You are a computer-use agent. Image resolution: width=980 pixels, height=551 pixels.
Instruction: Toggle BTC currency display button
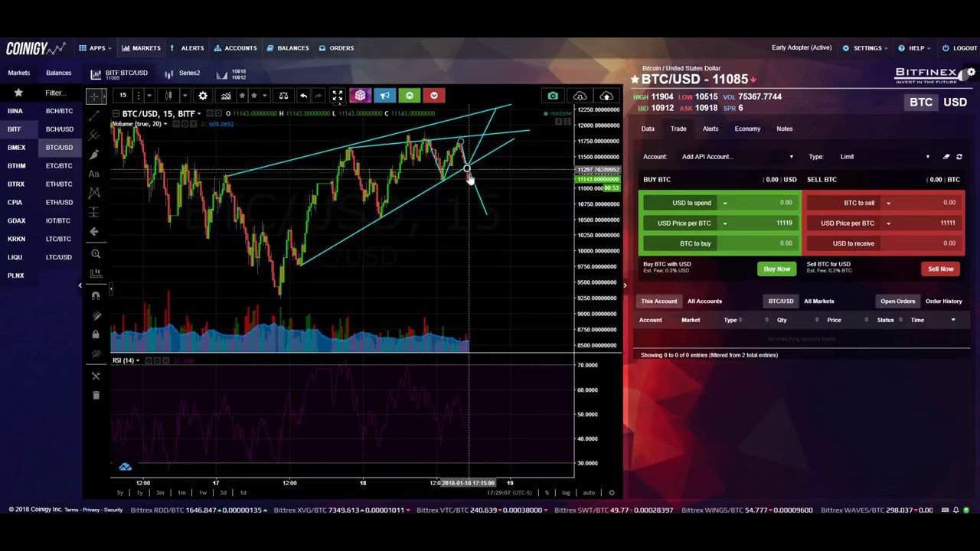pyautogui.click(x=921, y=103)
